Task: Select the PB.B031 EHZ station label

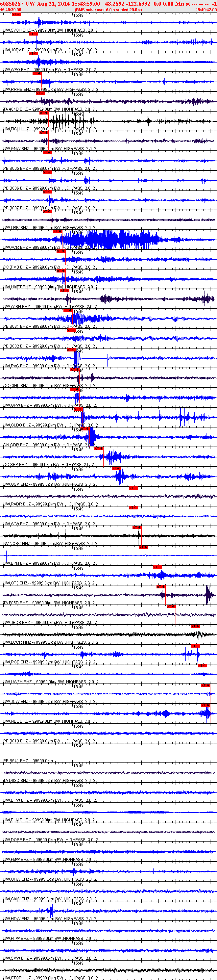Action: (x=49, y=326)
